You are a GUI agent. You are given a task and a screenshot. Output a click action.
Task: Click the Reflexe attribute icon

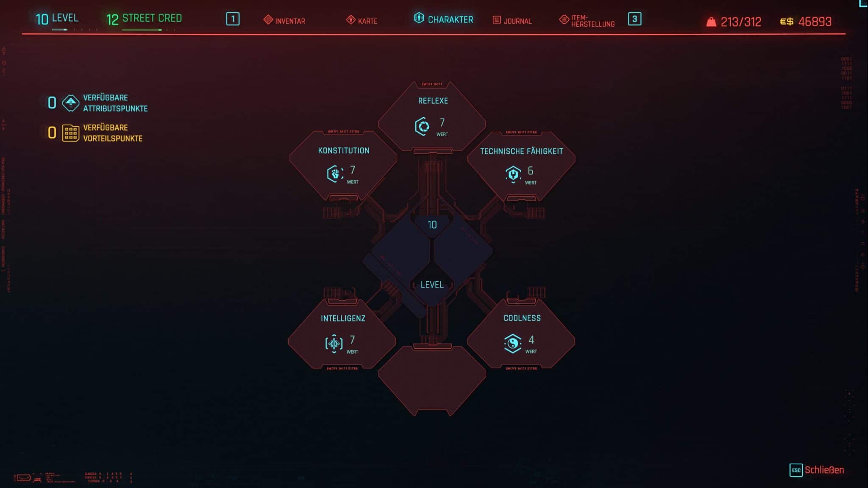pos(421,126)
